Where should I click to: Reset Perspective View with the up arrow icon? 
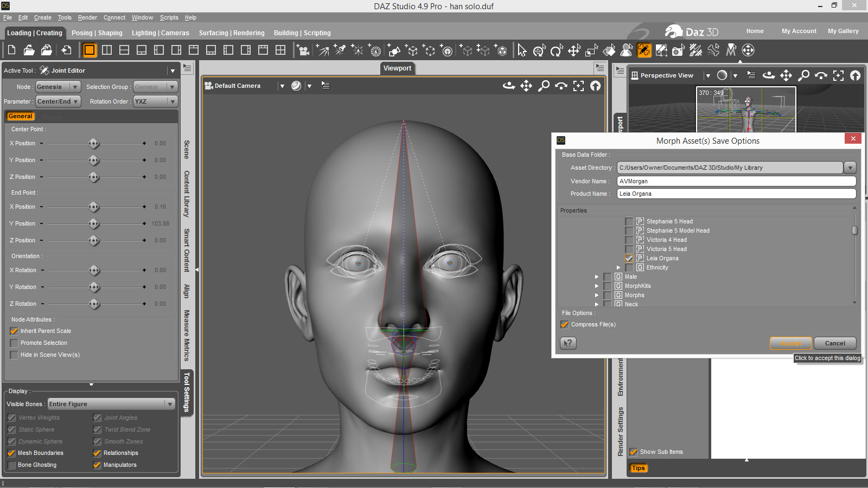pos(856,75)
